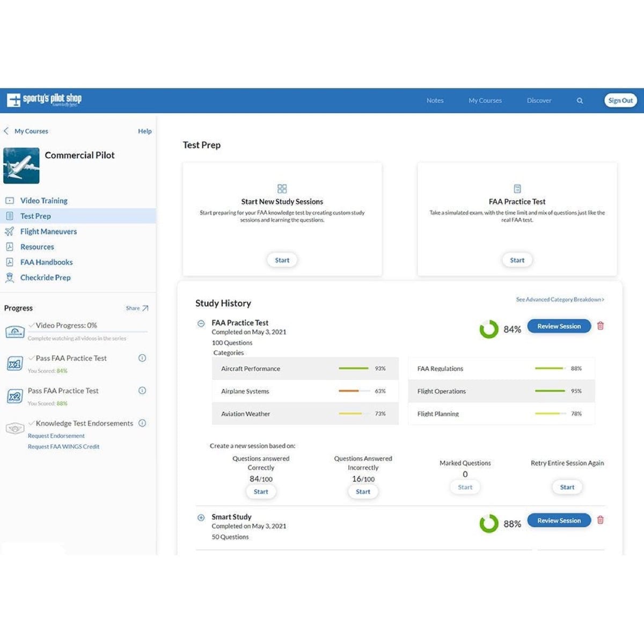The image size is (644, 644).
Task: Click the Sporty's Pilot Shop logo
Action: tap(44, 100)
